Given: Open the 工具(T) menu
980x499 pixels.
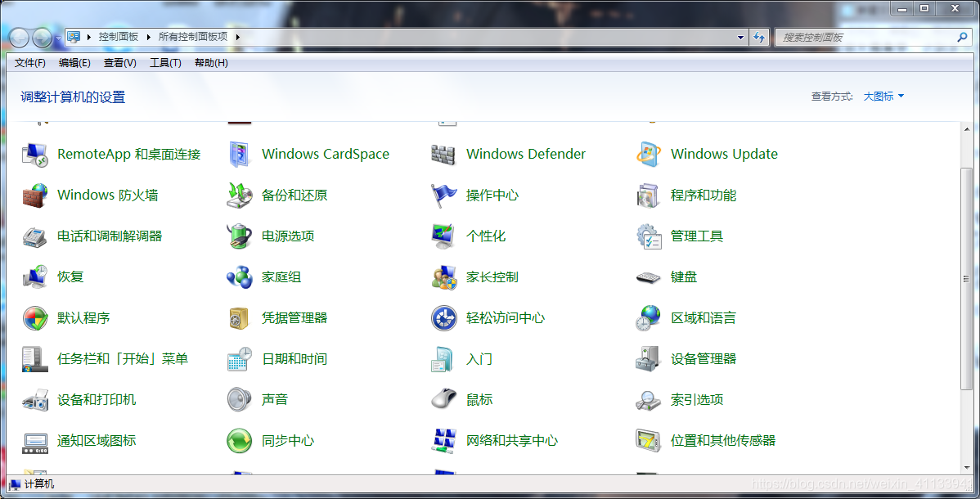Looking at the screenshot, I should click(x=164, y=63).
